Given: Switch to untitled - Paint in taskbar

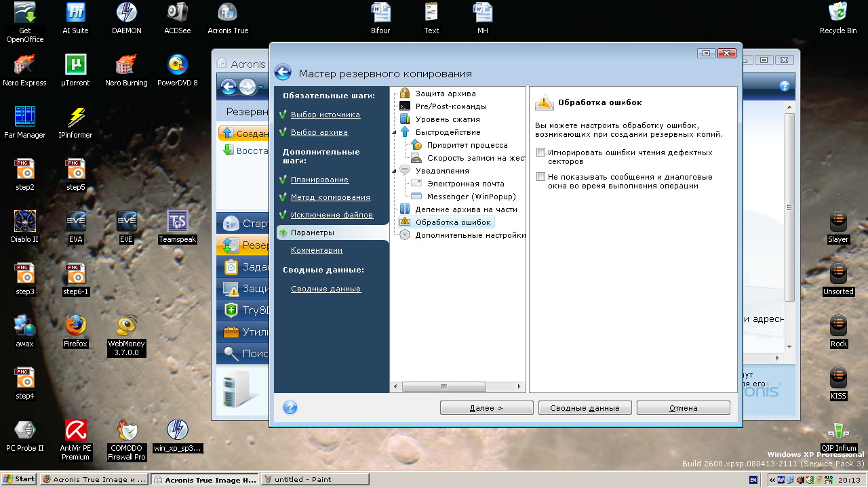Looking at the screenshot, I should pos(314,479).
